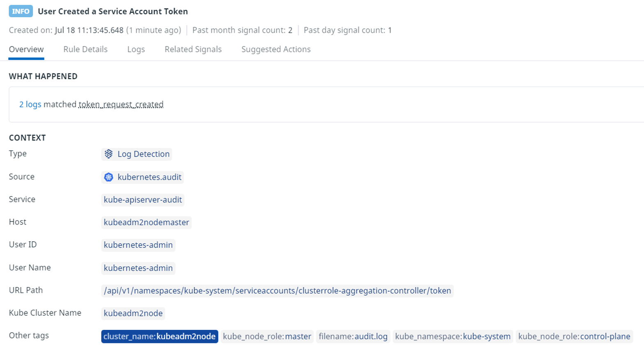Switch to the Rule Details tab
Viewport: 644px width, 352px height.
tap(85, 49)
